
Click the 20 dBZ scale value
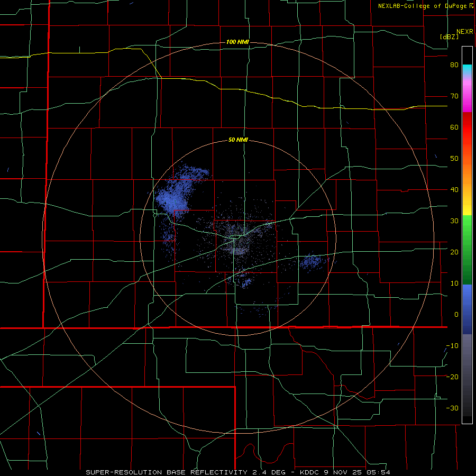(x=454, y=252)
